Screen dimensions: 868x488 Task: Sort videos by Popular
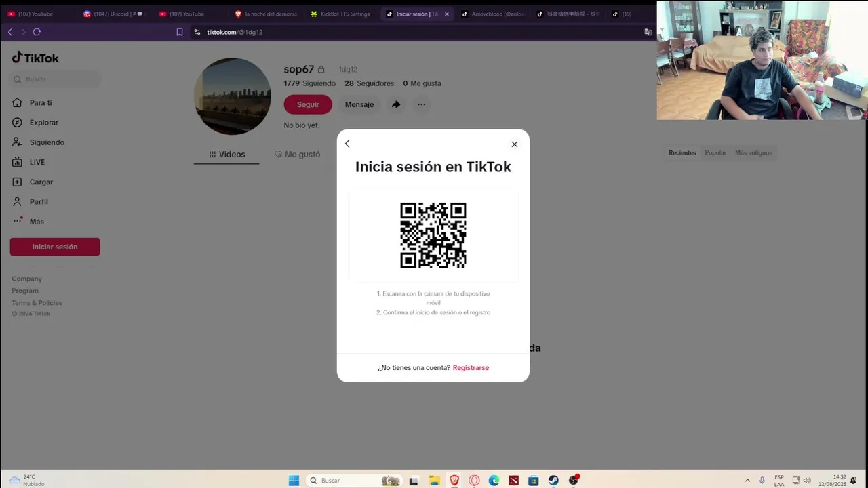[715, 153]
